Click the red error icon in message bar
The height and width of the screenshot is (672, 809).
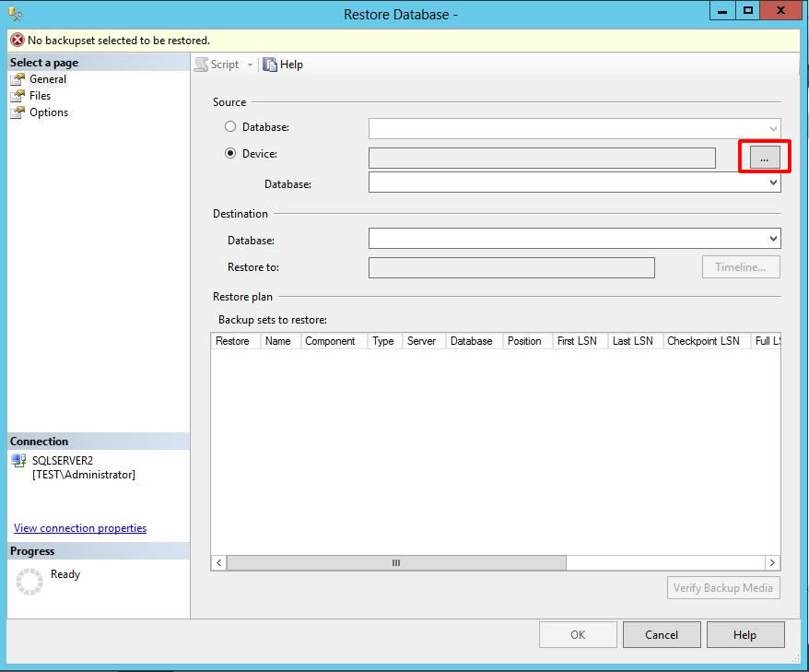(17, 41)
